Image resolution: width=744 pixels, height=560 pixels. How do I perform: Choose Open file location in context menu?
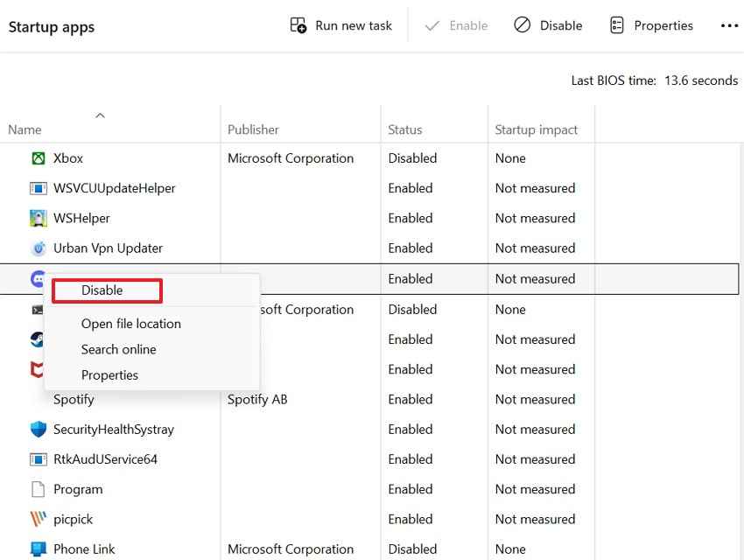(x=131, y=324)
